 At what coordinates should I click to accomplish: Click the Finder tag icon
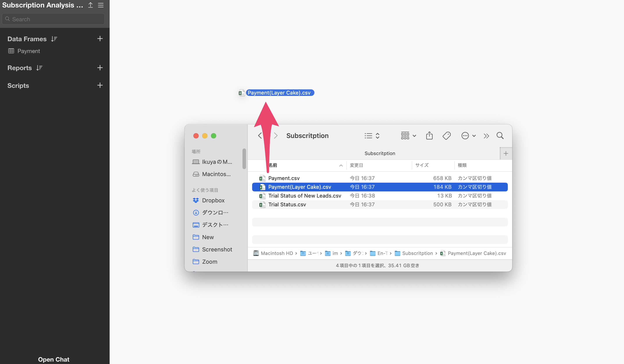446,136
